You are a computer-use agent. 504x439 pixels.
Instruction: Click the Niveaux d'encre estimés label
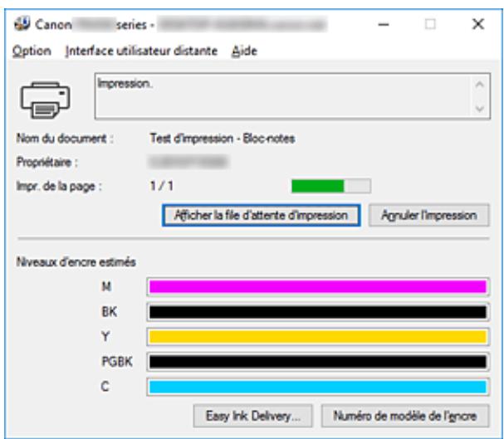tap(76, 262)
